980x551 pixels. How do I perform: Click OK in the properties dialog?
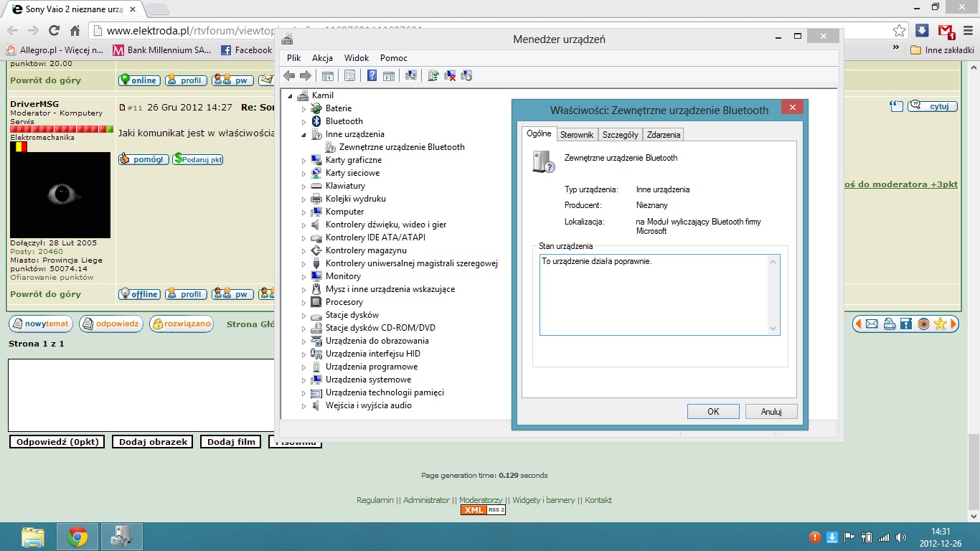713,412
